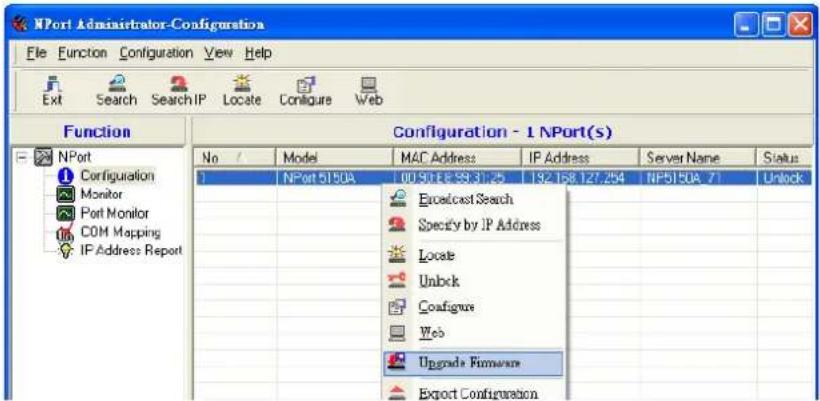
Task: Click the COM Mapping tree node icon
Action: (x=66, y=233)
